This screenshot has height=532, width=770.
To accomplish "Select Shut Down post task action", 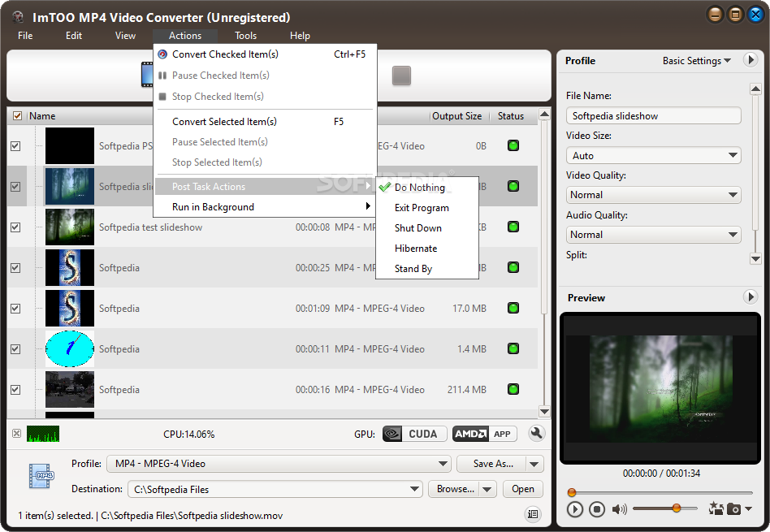I will (427, 228).
